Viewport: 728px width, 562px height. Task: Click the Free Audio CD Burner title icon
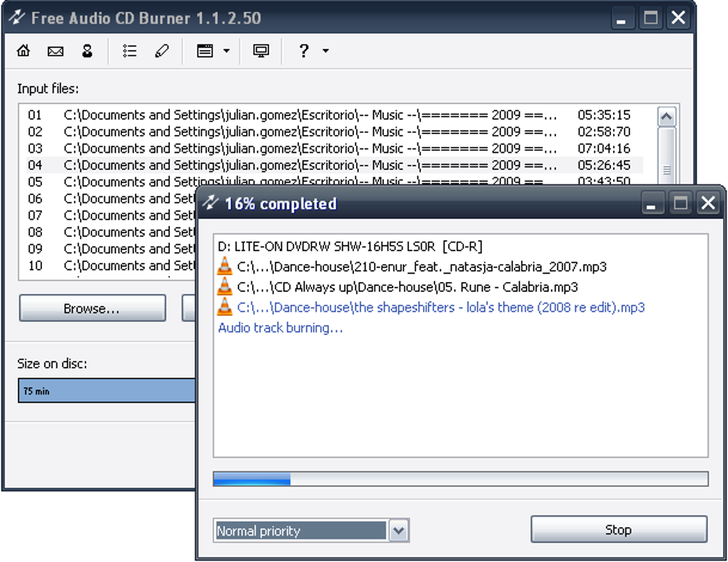(x=17, y=17)
